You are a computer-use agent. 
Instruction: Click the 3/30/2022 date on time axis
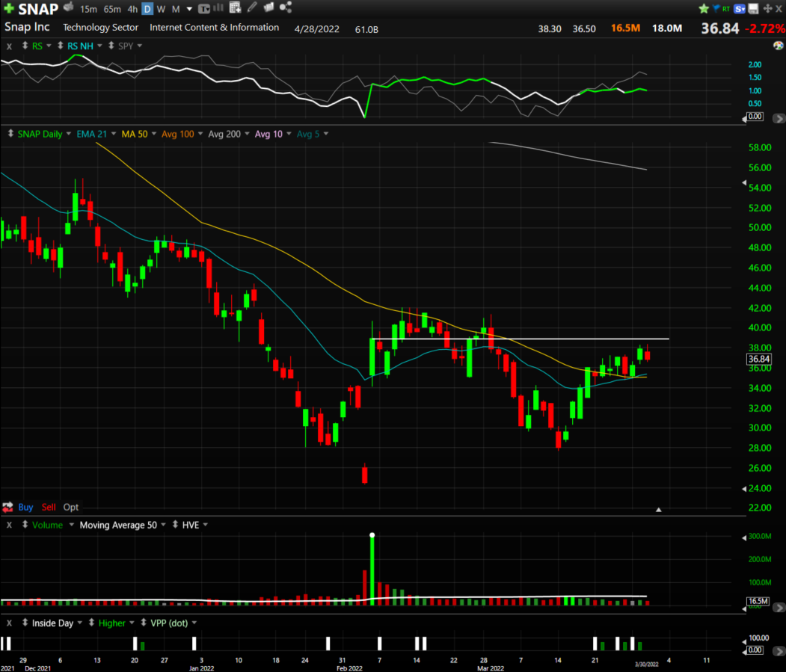[647, 664]
